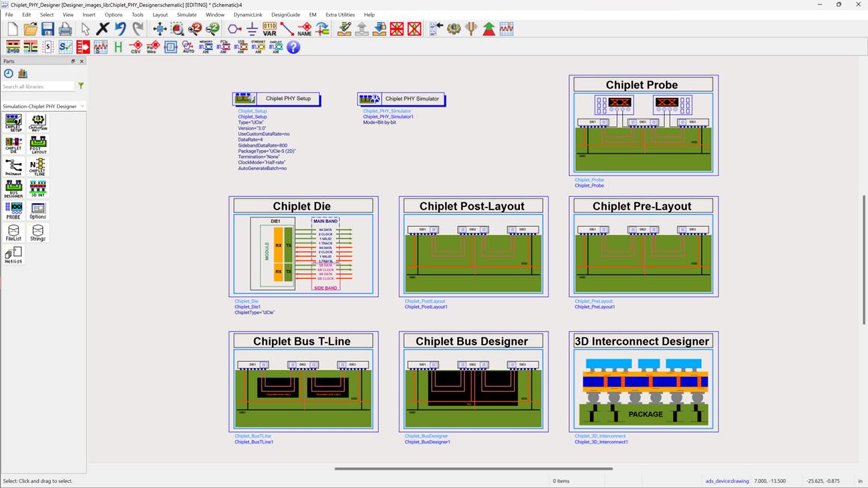Open the Insert menu
This screenshot has height=488, width=868.
pyautogui.click(x=89, y=15)
